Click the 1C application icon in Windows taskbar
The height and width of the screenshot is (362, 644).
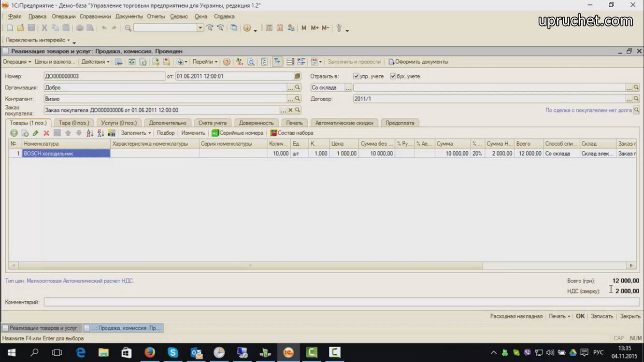288,352
